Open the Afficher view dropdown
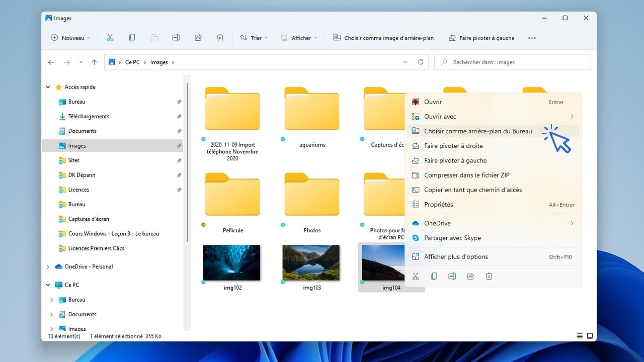644x362 pixels. tap(299, 38)
